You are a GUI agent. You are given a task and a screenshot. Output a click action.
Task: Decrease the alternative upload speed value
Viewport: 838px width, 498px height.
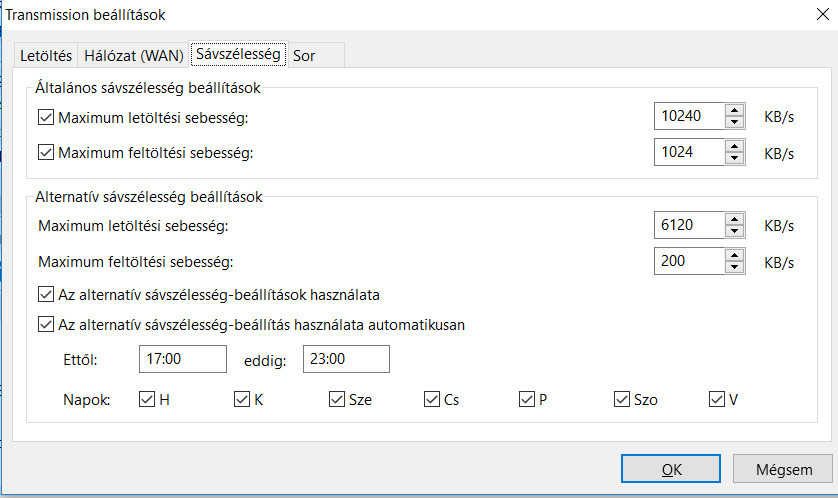pos(735,267)
